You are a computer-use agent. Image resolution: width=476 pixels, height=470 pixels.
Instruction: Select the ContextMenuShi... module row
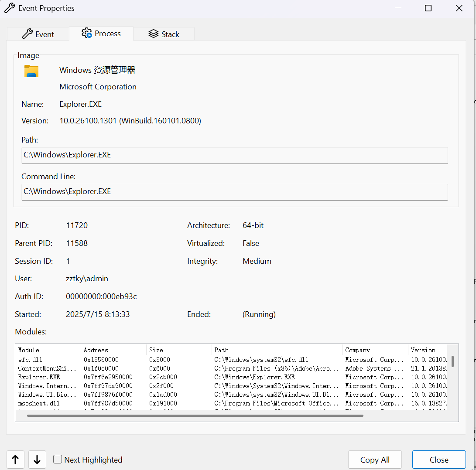click(231, 368)
